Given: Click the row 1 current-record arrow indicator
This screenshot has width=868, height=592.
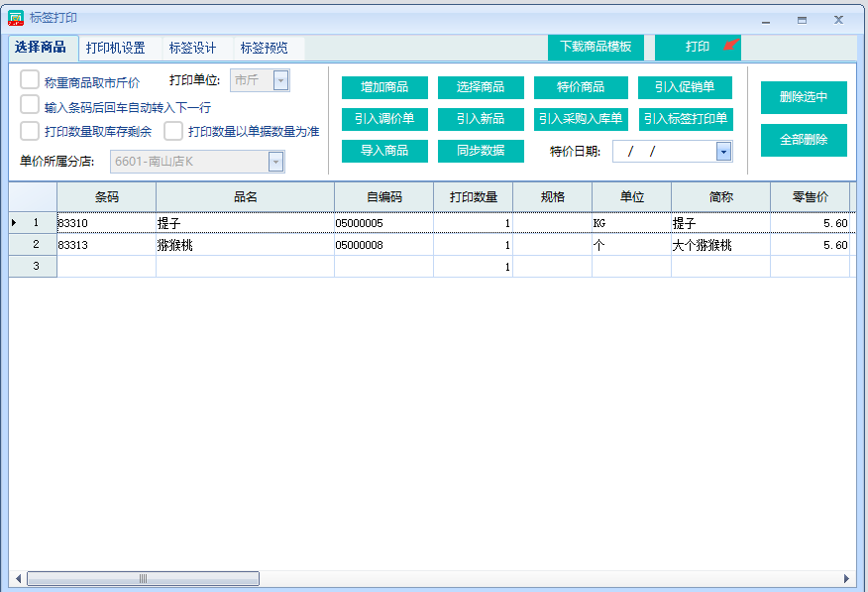Looking at the screenshot, I should (14, 223).
